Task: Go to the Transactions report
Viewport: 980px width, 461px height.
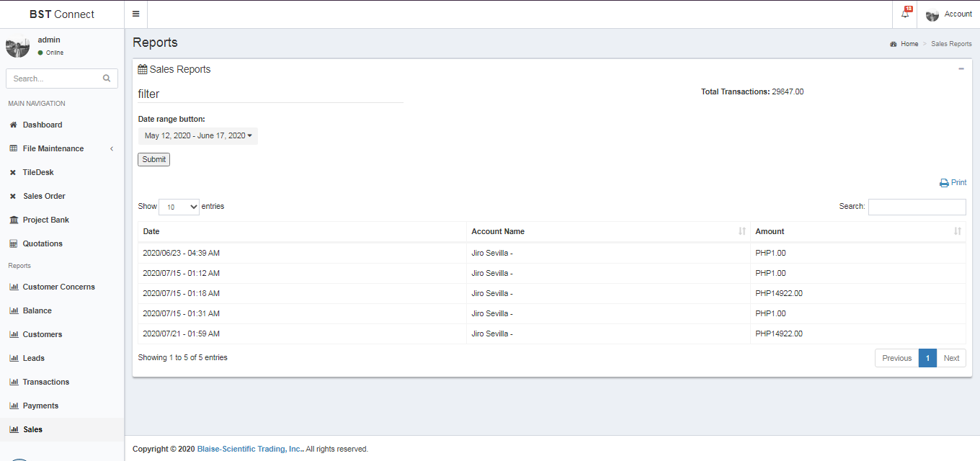Action: [45, 382]
